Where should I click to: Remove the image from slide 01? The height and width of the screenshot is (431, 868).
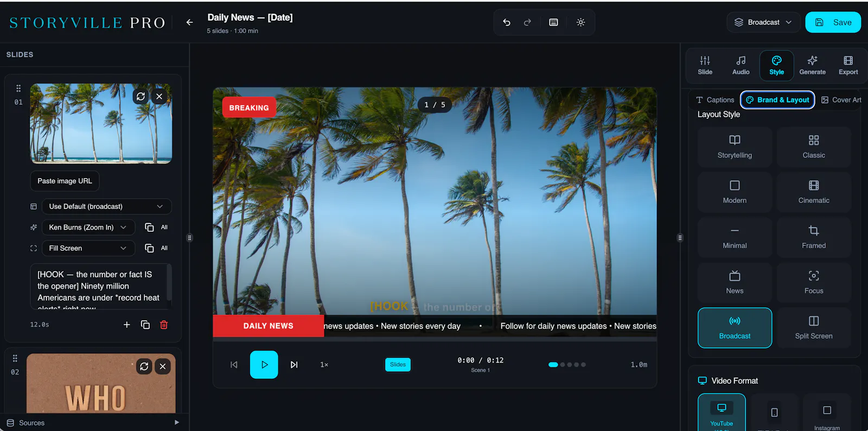coord(159,96)
